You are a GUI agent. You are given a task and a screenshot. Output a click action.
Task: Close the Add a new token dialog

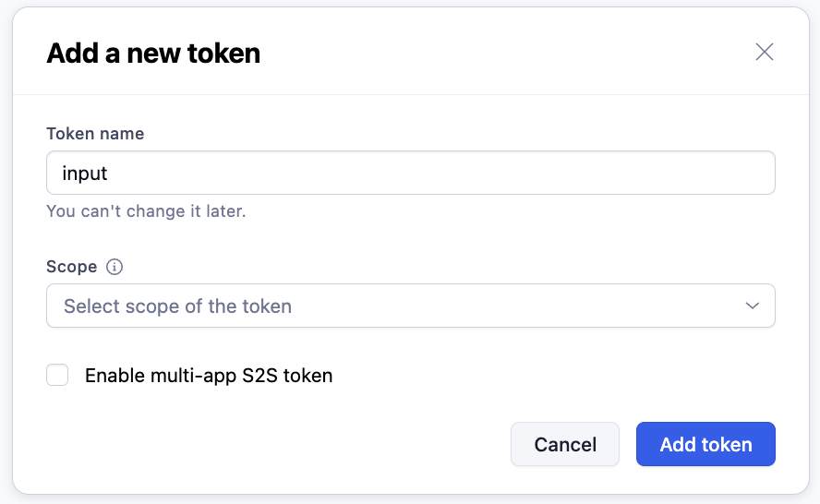coord(764,52)
